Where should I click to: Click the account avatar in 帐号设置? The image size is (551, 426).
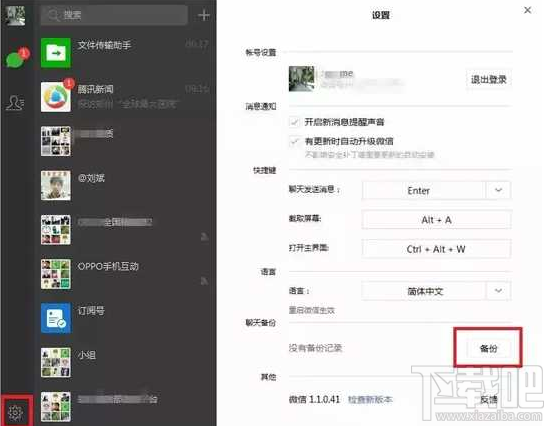coord(302,78)
